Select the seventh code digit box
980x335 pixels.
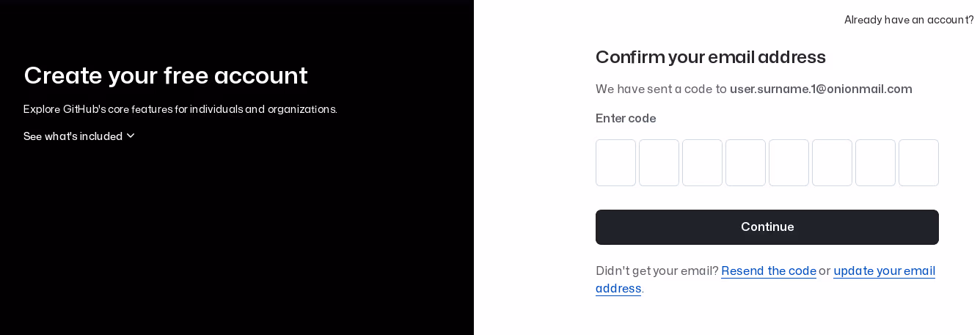pos(875,163)
